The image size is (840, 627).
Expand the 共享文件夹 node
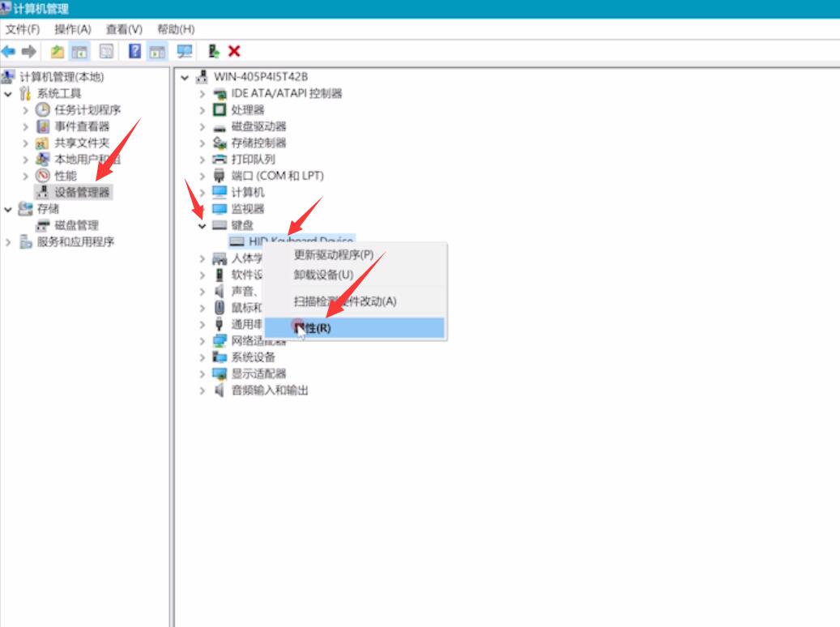pyautogui.click(x=25, y=143)
